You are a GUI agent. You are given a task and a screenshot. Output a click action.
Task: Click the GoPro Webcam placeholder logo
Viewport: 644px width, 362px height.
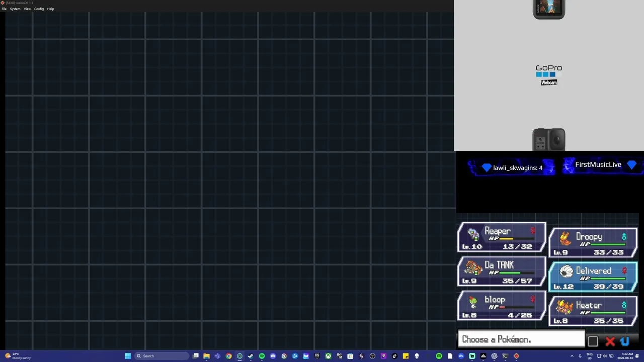point(549,75)
